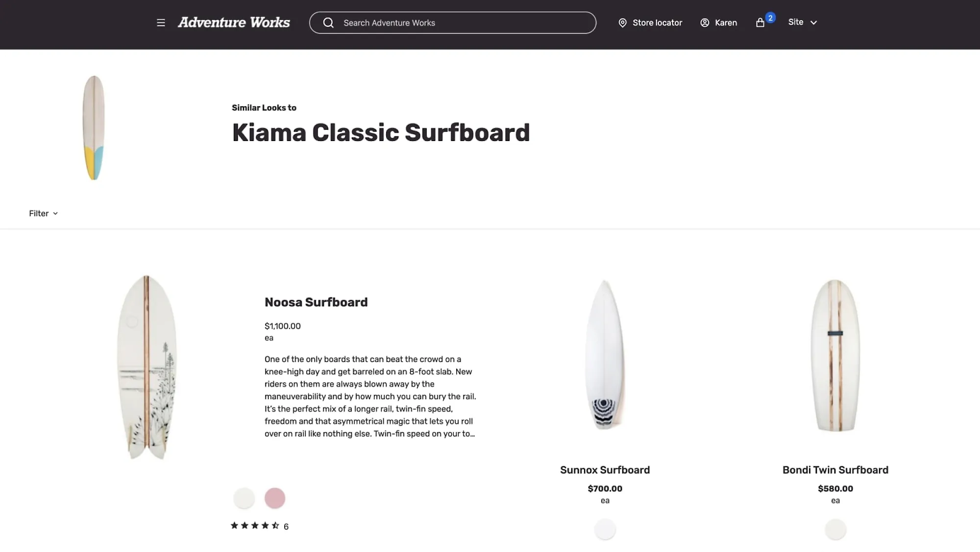Open the hamburger navigation menu
Image resolution: width=980 pixels, height=552 pixels.
coord(161,23)
